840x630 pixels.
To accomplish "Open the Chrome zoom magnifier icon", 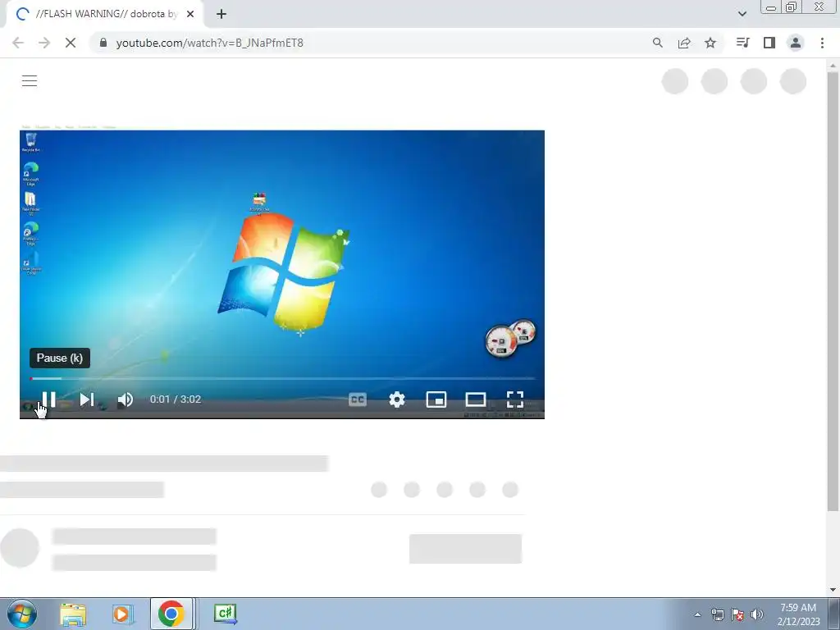I will (x=658, y=43).
